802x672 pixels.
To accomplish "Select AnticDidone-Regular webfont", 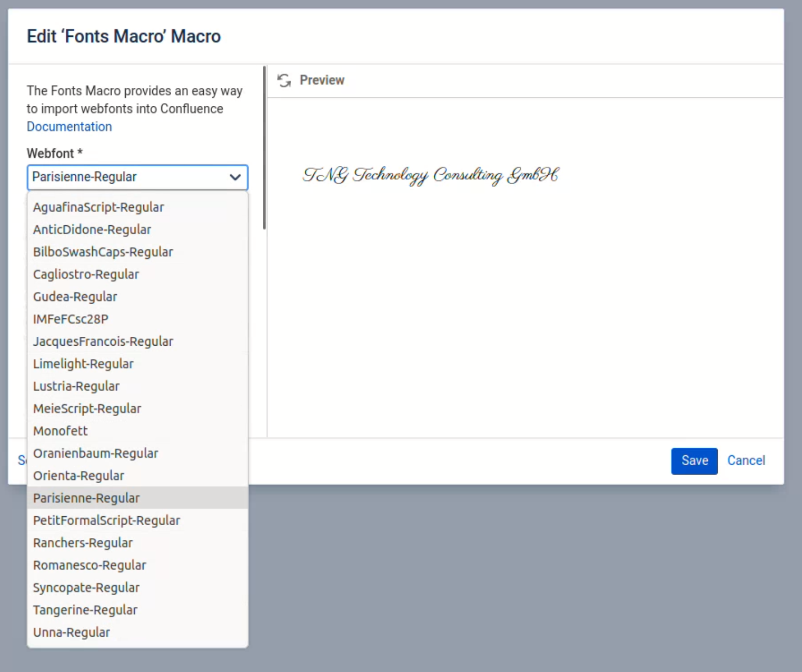I will coord(92,229).
